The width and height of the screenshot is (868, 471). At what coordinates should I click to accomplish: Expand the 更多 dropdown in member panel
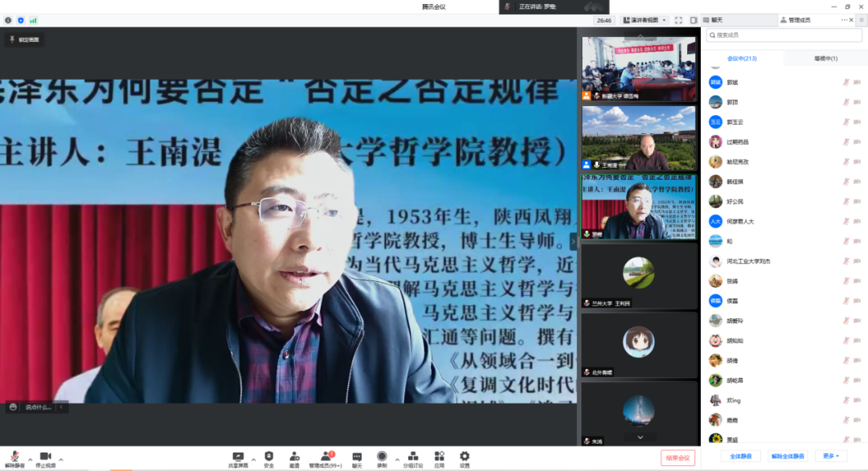pyautogui.click(x=830, y=457)
